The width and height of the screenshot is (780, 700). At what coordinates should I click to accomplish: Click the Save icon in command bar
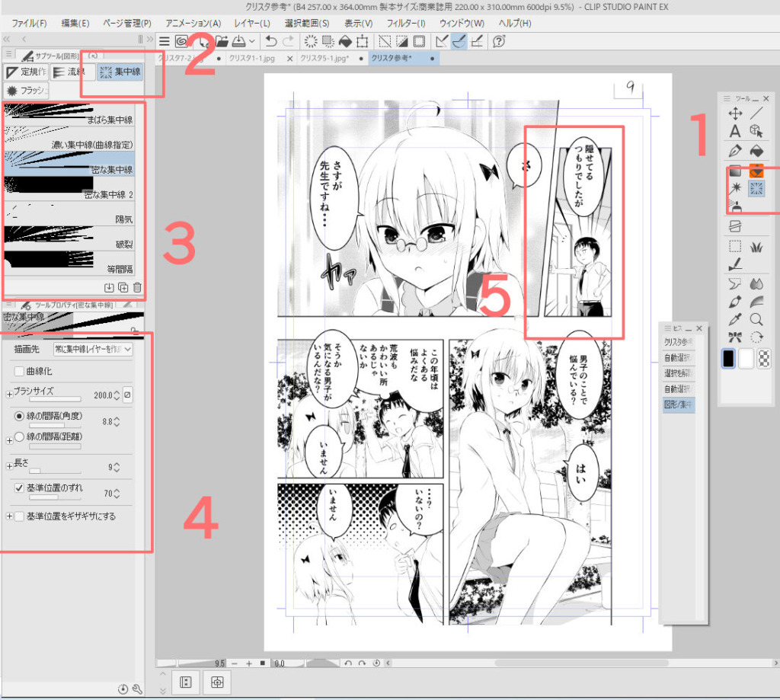[x=239, y=41]
